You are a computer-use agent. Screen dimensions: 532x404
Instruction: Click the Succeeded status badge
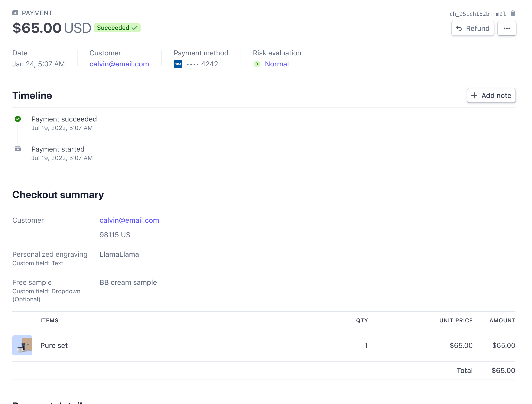coord(117,28)
